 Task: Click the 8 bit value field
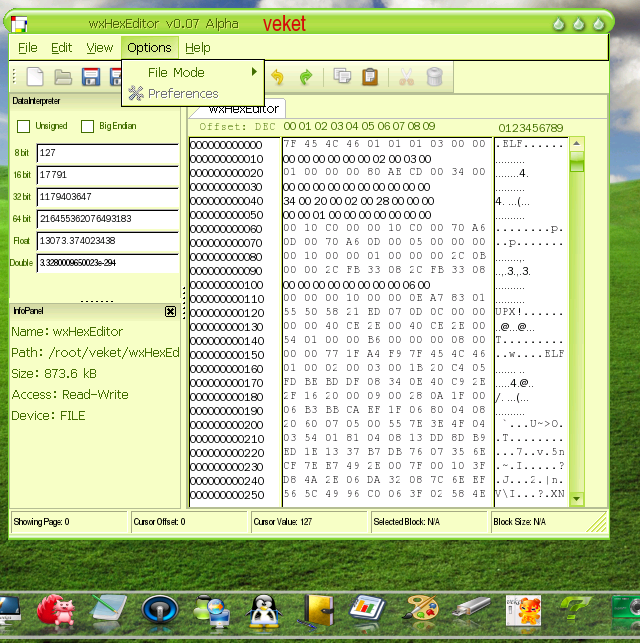click(x=107, y=153)
